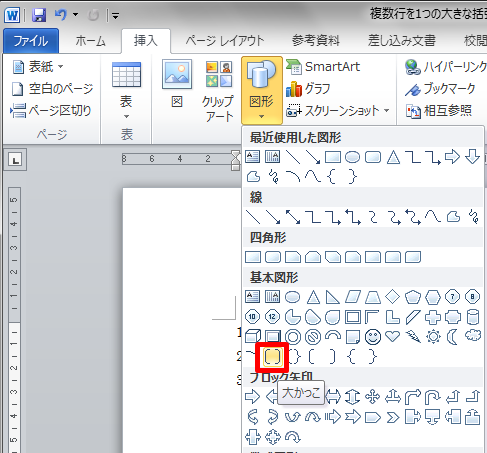Select the left brace shape in 基本図形
The image size is (487, 453).
(x=351, y=357)
